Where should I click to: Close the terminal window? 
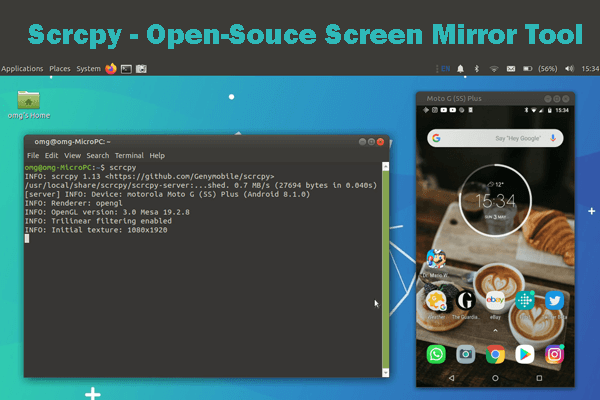pyautogui.click(x=380, y=142)
